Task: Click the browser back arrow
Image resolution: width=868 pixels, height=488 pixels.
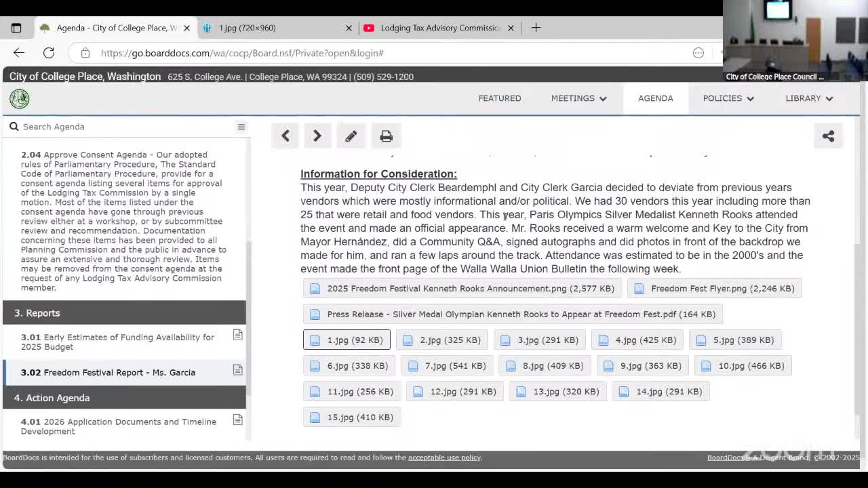Action: pyautogui.click(x=18, y=53)
